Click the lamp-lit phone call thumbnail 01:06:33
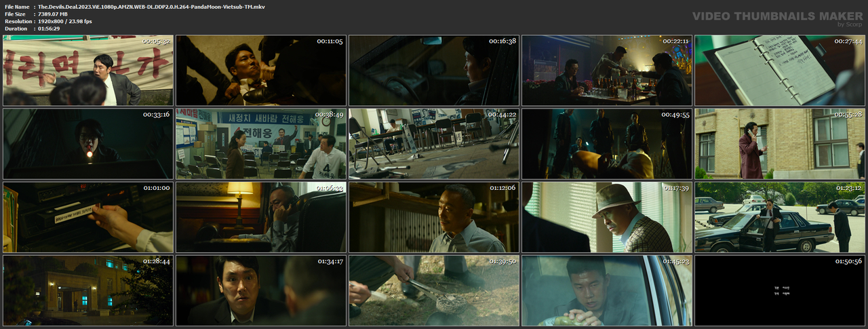 pos(261,217)
